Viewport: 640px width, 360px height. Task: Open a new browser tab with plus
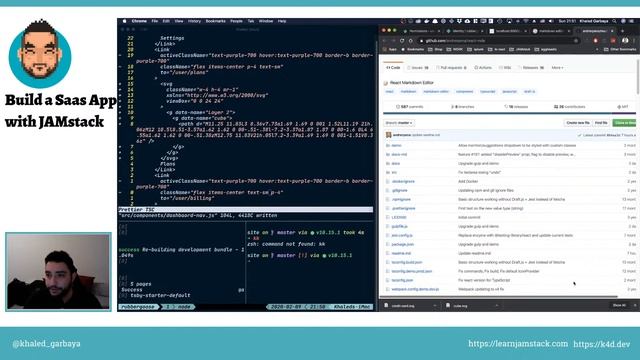(622, 31)
